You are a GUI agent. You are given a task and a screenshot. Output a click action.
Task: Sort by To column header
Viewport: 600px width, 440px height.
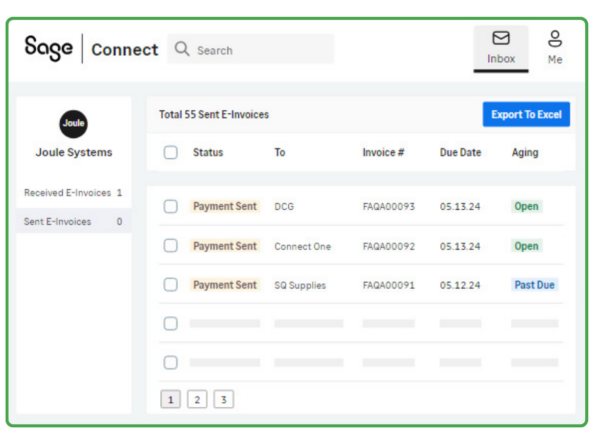click(x=280, y=153)
